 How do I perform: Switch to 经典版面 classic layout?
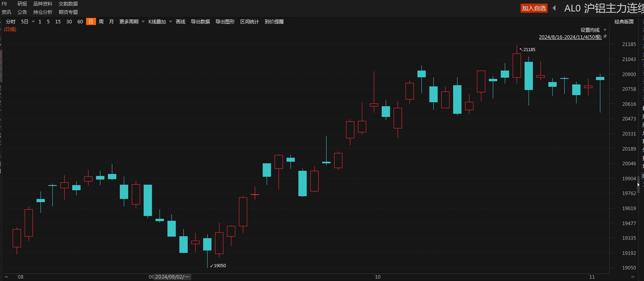(x=624, y=22)
